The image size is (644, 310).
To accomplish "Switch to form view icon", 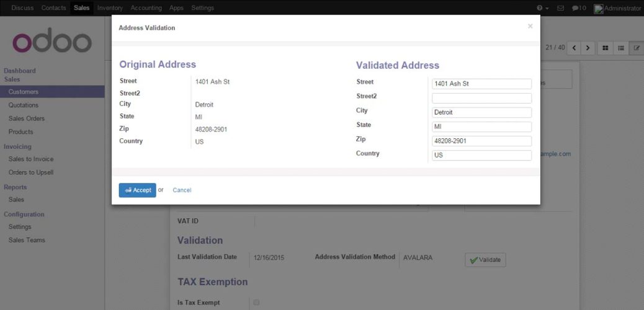I will click(637, 48).
